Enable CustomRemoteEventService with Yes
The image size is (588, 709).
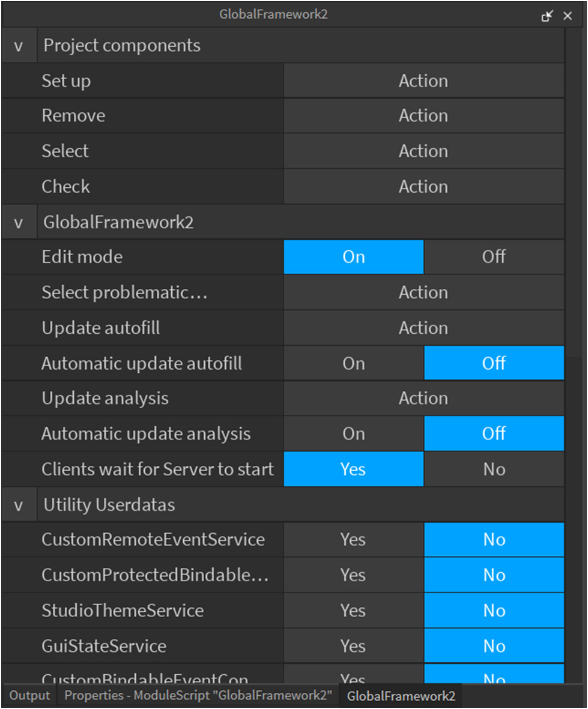[353, 540]
